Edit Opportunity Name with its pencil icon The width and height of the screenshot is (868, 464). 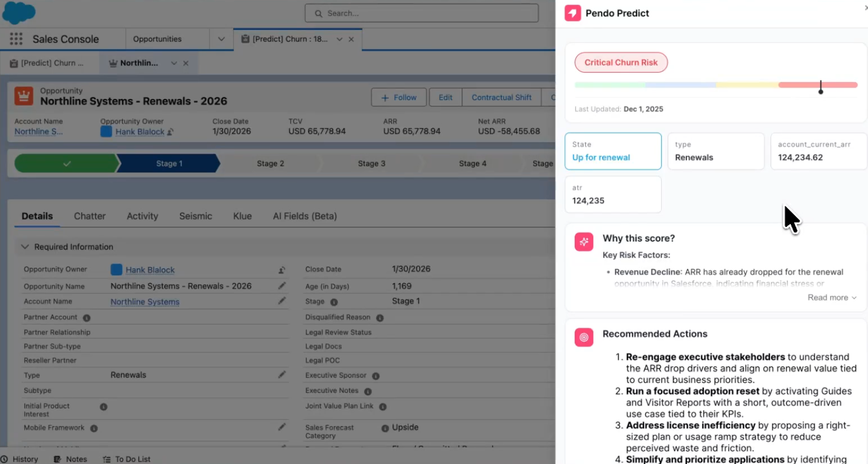(x=282, y=286)
